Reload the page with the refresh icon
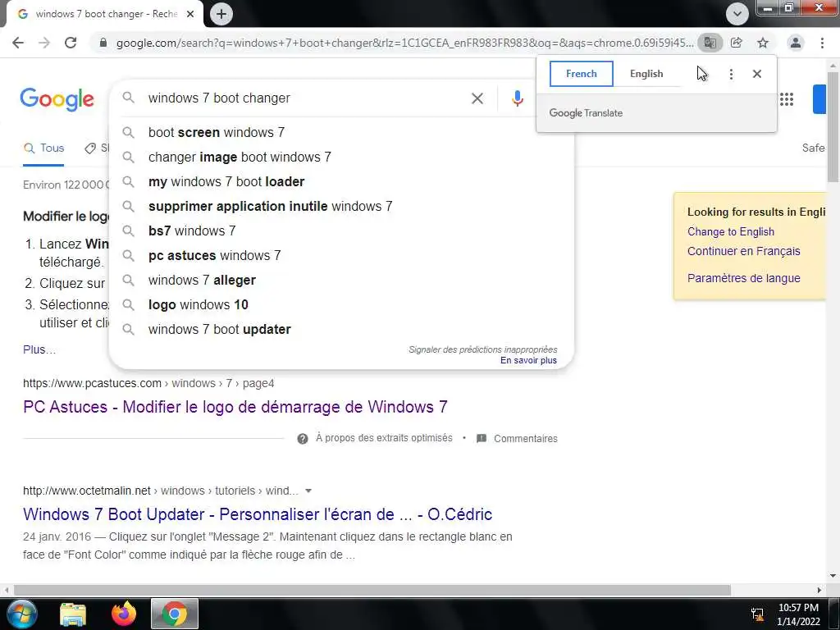 (x=71, y=43)
